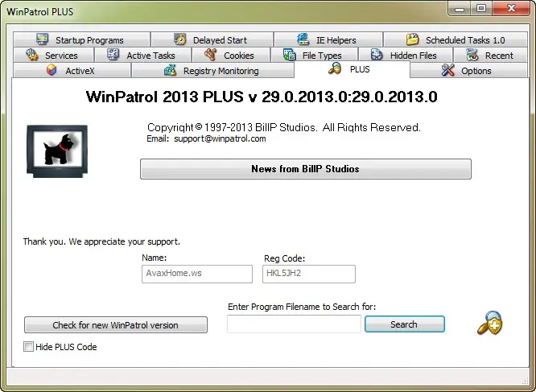
Task: Switch to the Delayed Start tab
Action: [212, 39]
